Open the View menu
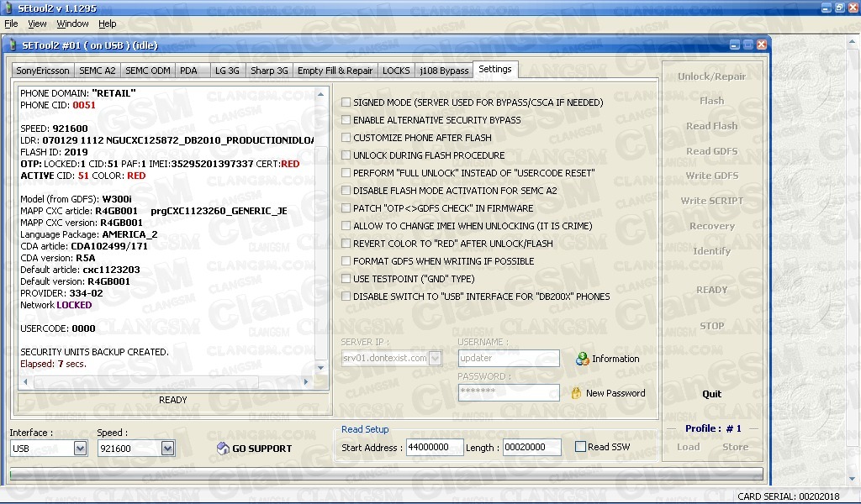 37,24
